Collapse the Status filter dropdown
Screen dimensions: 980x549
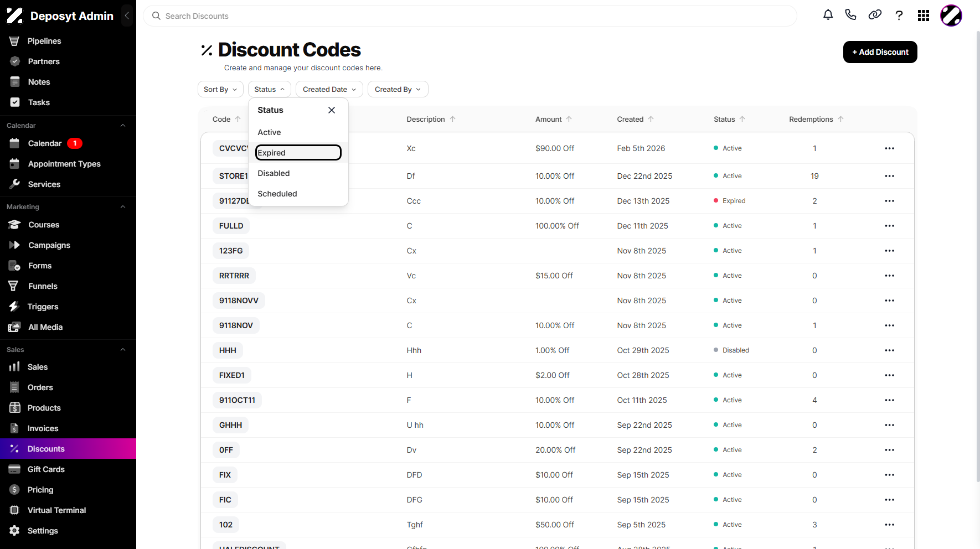(270, 89)
